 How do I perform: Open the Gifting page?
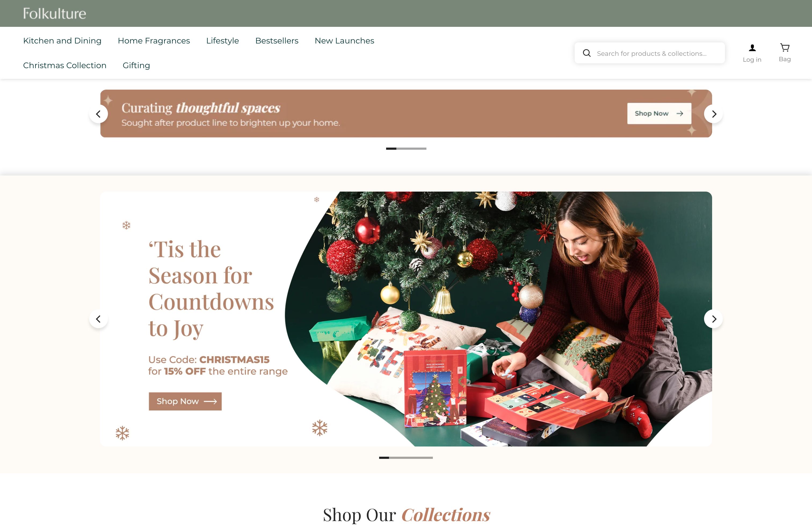coord(136,65)
